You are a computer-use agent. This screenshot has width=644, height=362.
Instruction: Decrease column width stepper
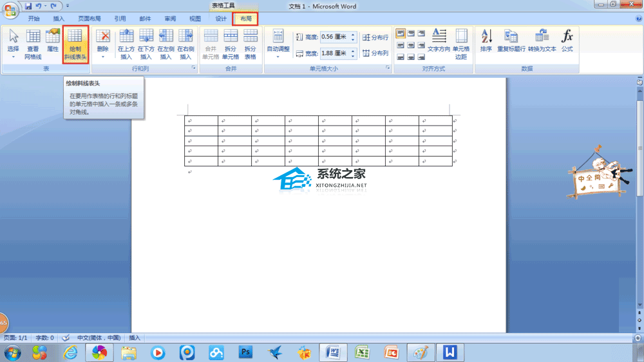353,55
